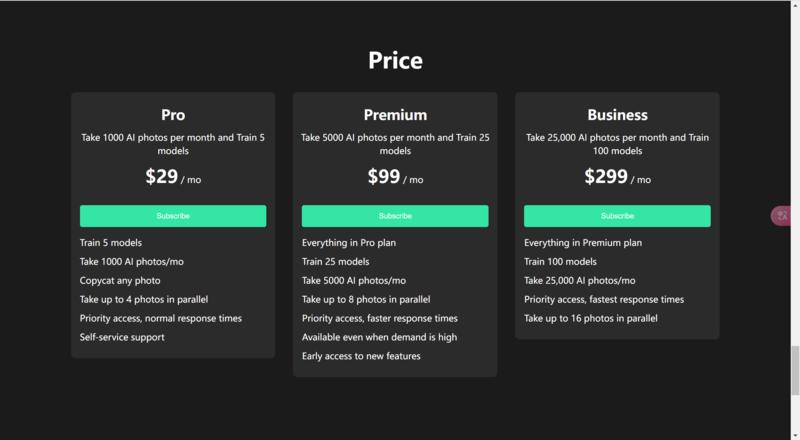The height and width of the screenshot is (440, 800).
Task: Click 'Available even when demand is high'
Action: tap(380, 337)
